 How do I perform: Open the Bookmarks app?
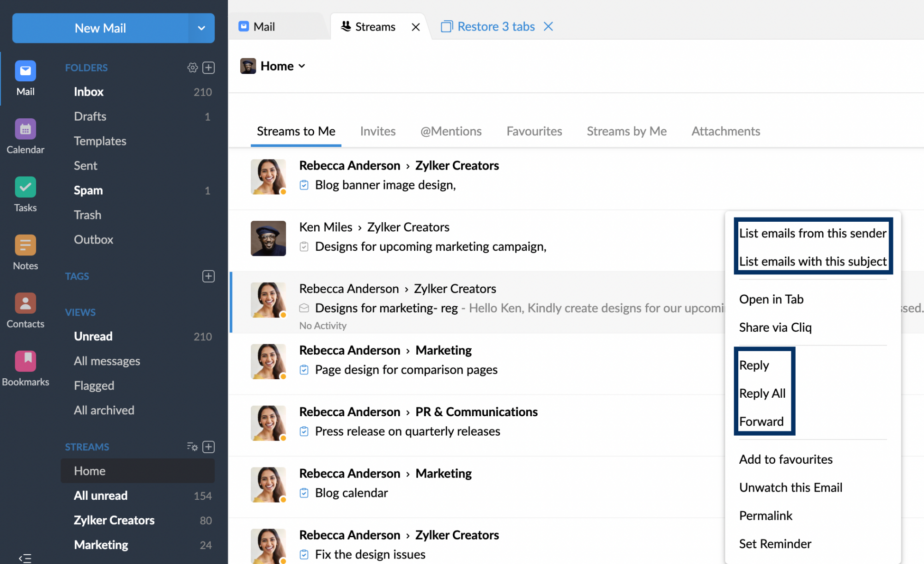24,368
